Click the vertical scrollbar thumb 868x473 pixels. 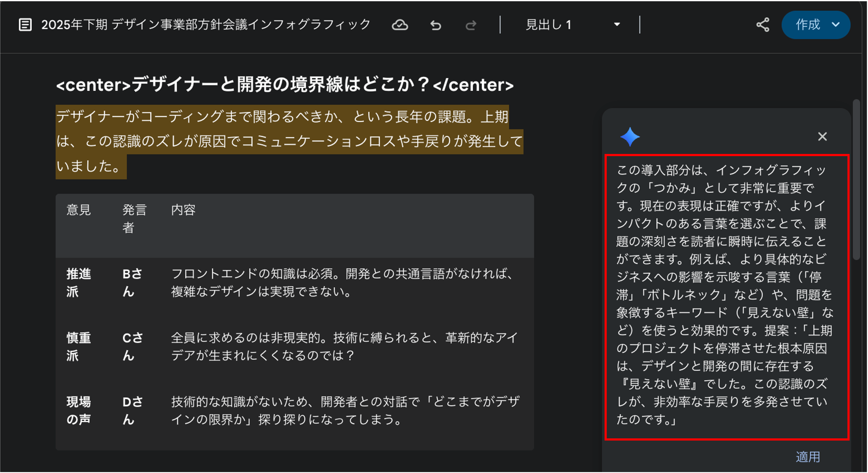(x=856, y=180)
